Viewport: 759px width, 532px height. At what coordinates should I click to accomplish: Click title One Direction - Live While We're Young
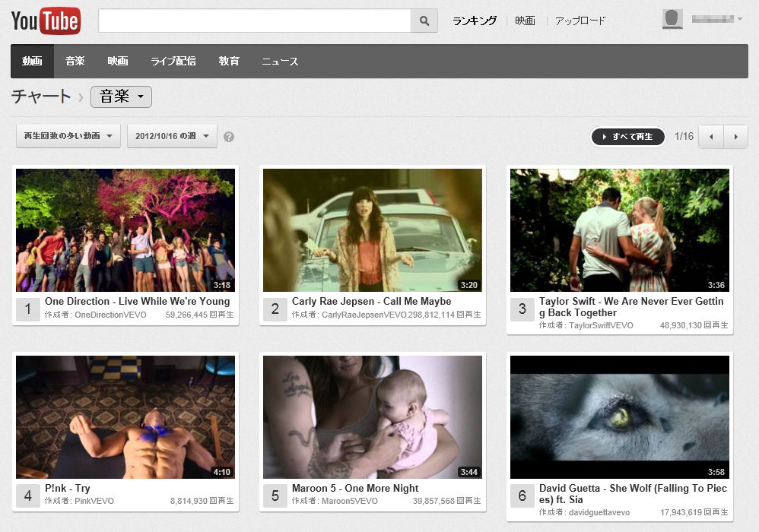[138, 301]
